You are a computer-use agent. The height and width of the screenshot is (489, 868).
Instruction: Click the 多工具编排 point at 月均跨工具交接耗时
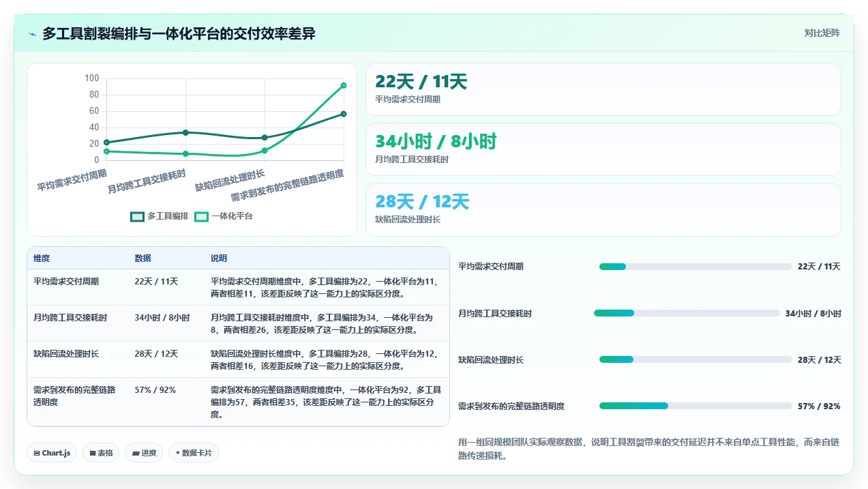(x=185, y=132)
